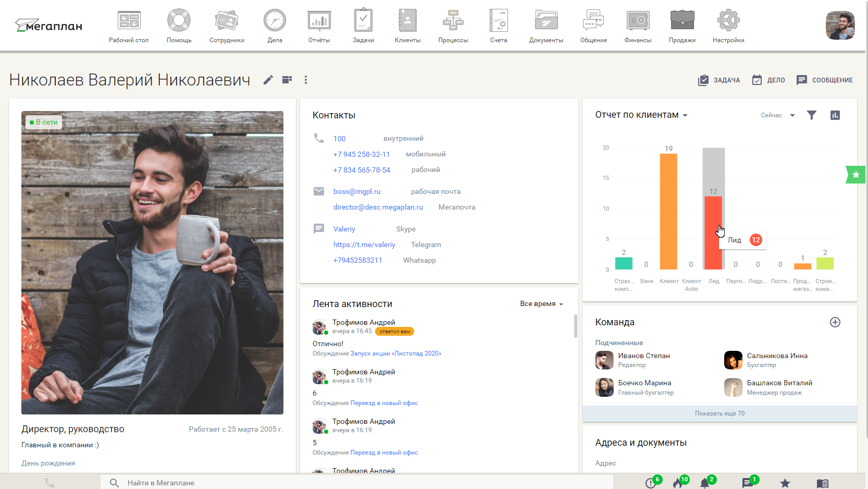The width and height of the screenshot is (868, 489).
Task: Open favorites star in bottom bar
Action: 785,483
